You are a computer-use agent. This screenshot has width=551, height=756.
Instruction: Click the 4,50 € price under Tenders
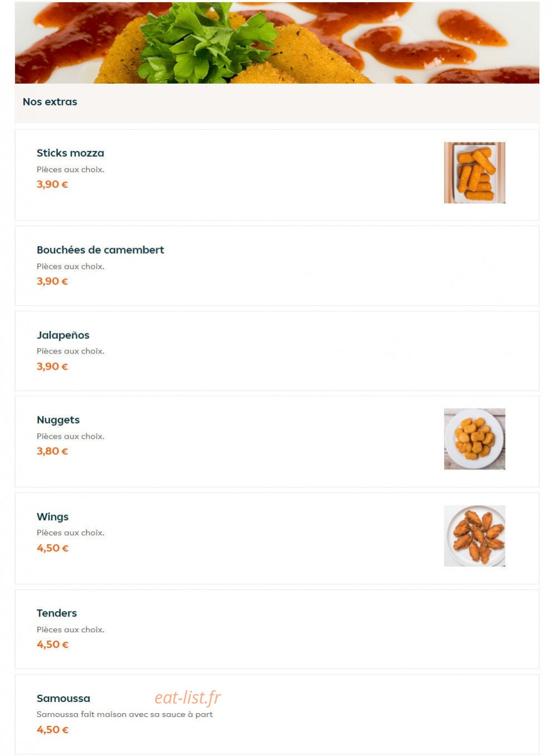(x=52, y=644)
